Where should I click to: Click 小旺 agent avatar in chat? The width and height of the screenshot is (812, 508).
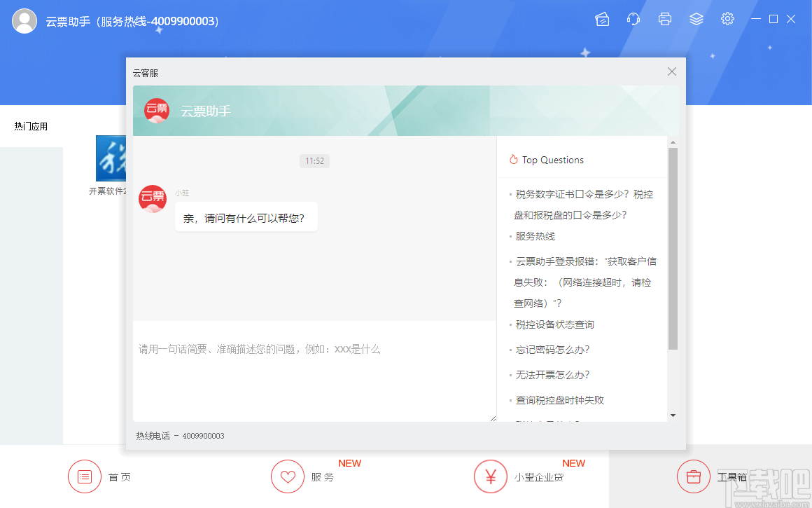tap(153, 198)
